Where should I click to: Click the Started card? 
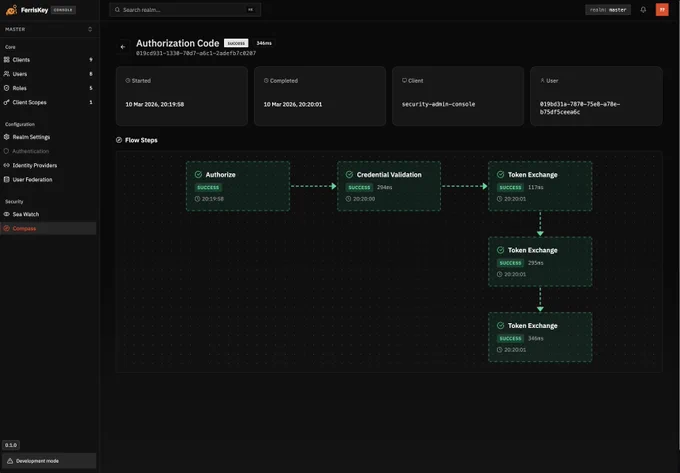(x=182, y=96)
